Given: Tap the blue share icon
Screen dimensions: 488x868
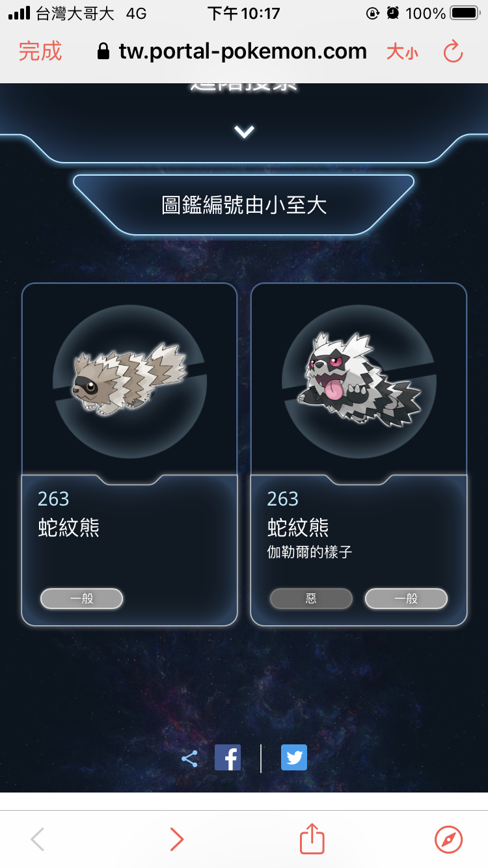Looking at the screenshot, I should (x=189, y=759).
